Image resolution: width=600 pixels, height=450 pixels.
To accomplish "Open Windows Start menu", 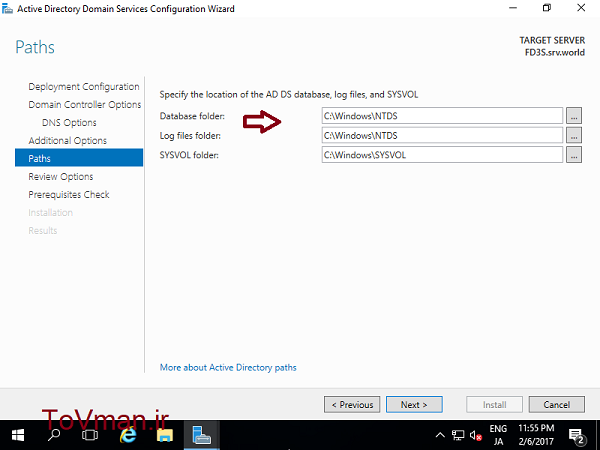I will 18,435.
